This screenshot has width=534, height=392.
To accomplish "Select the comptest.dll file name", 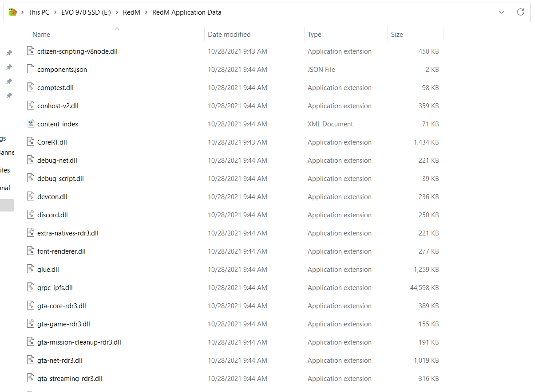I will click(55, 87).
